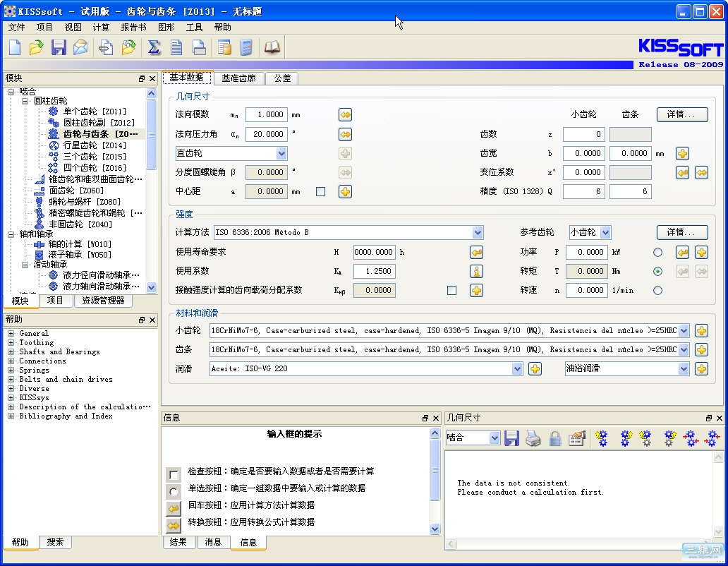Screen dimensions: 728x566
Task: Toggle the checkbox beside 中心距
Action: pyautogui.click(x=320, y=191)
